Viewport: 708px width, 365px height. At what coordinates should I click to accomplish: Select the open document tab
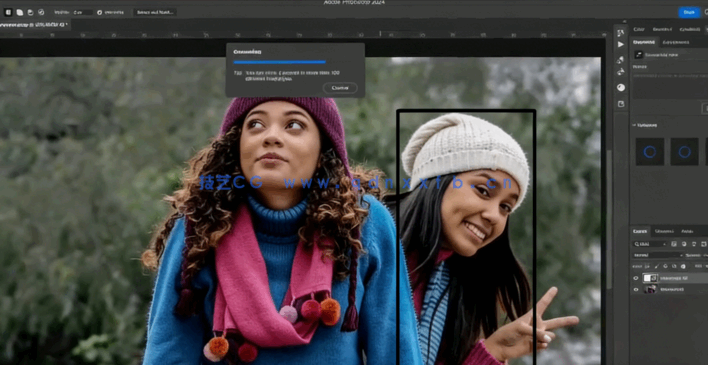click(x=35, y=24)
